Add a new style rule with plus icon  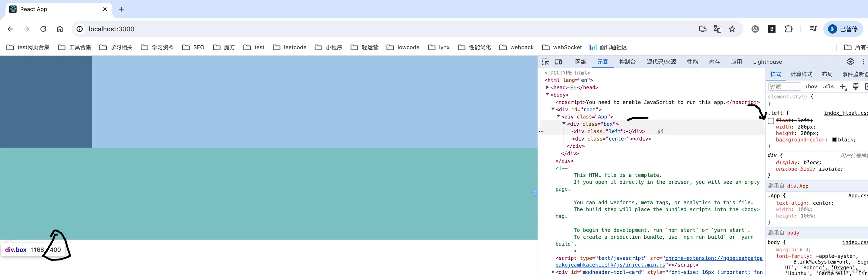843,87
